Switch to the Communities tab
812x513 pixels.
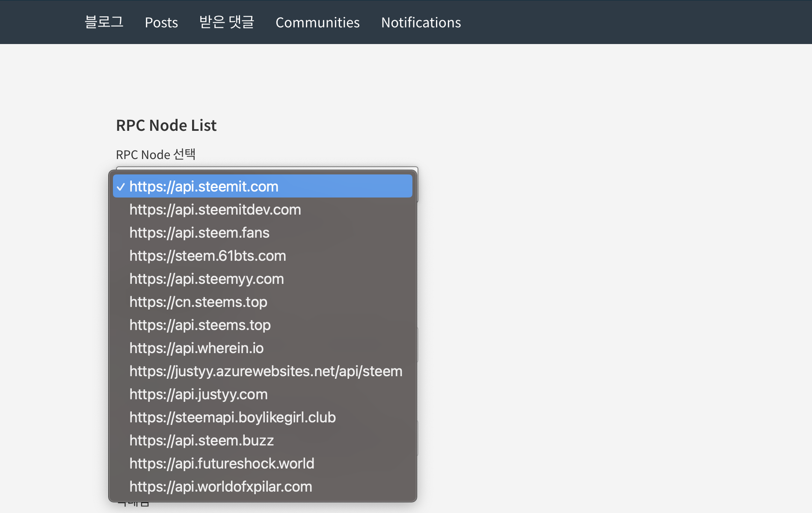[317, 22]
